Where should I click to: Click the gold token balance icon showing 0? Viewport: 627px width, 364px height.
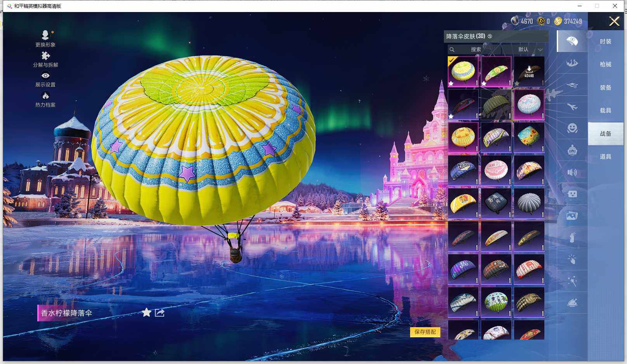541,21
